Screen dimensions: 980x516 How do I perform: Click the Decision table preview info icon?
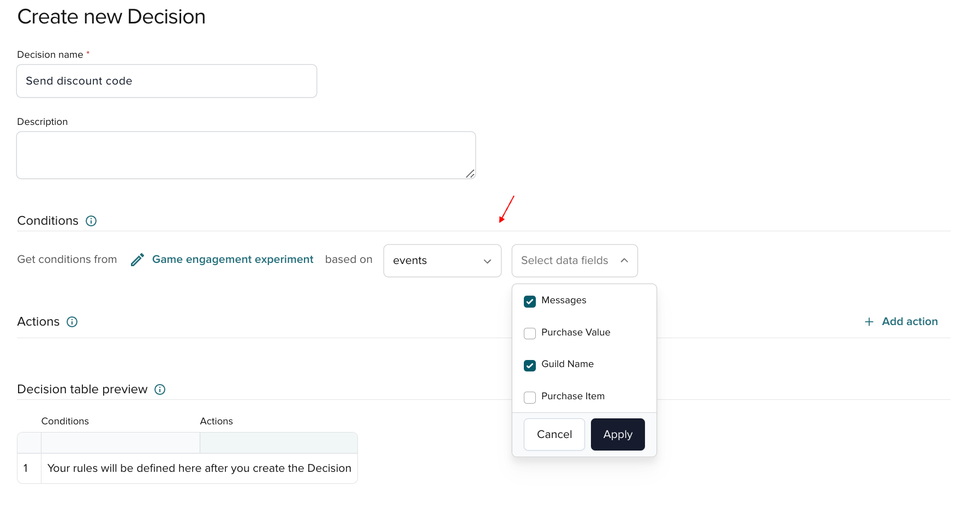(160, 389)
